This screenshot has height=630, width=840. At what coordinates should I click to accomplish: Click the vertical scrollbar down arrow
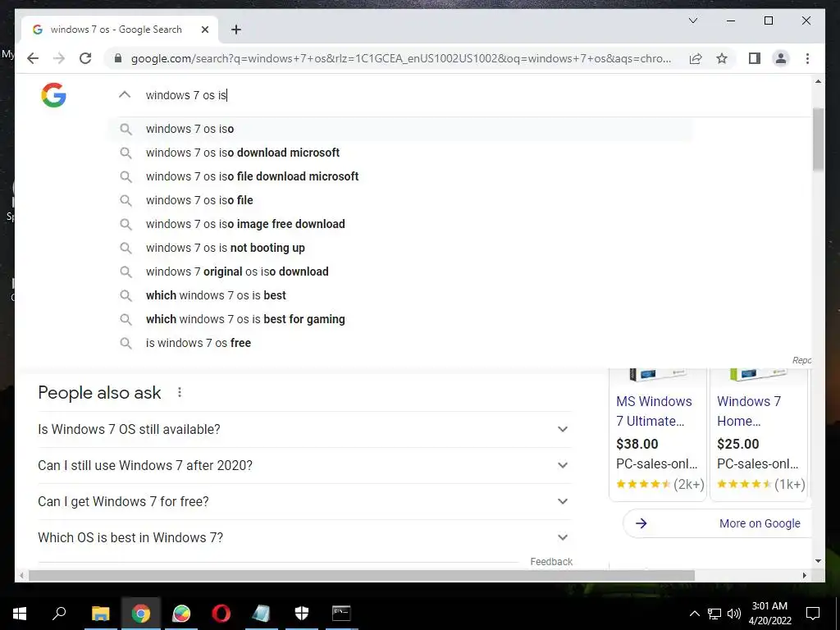click(818, 561)
